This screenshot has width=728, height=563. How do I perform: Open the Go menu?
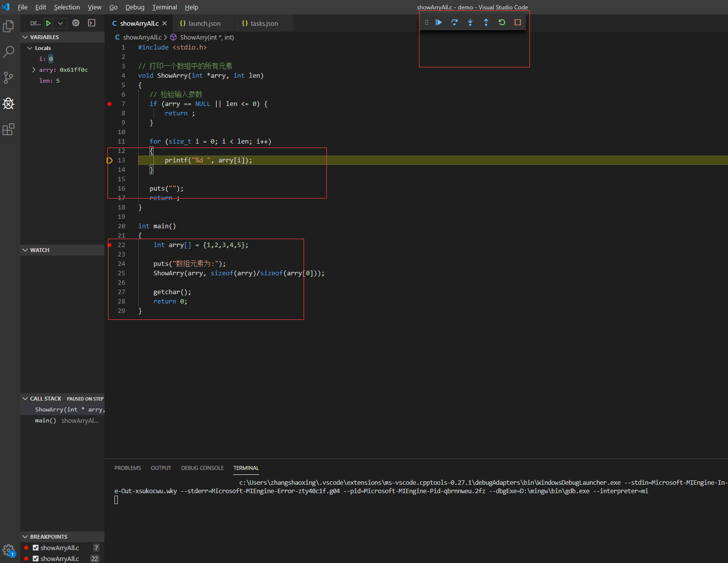(113, 7)
